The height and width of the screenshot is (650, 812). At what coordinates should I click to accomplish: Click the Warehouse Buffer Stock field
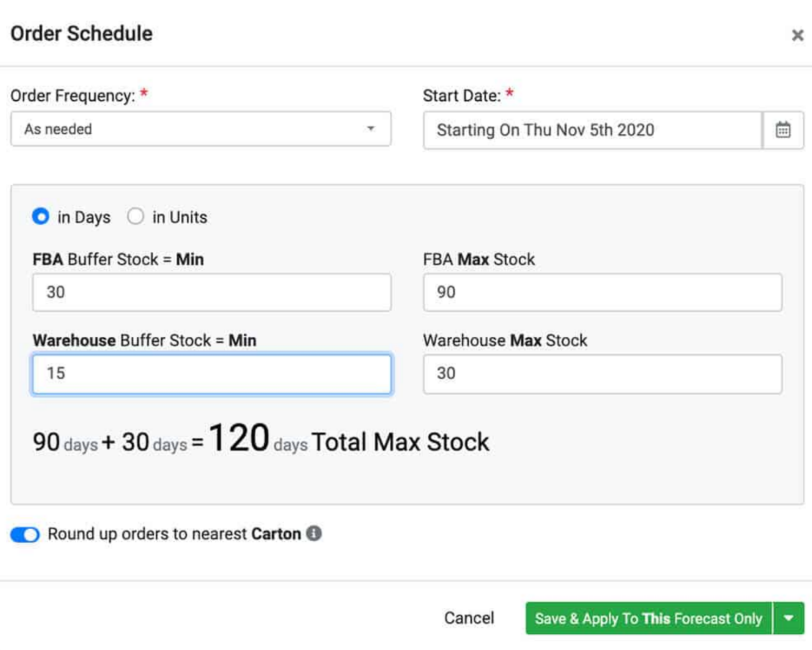[211, 373]
